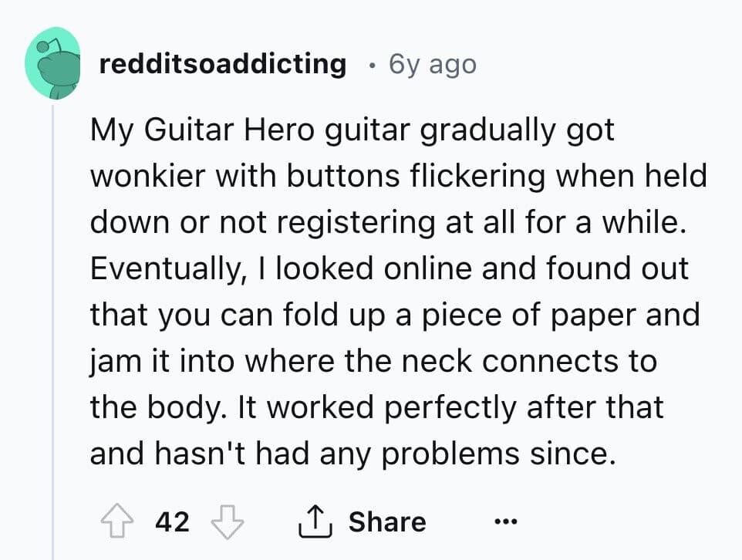The height and width of the screenshot is (560, 742).
Task: Click the comment text about Guitar Hero
Action: coord(399,291)
